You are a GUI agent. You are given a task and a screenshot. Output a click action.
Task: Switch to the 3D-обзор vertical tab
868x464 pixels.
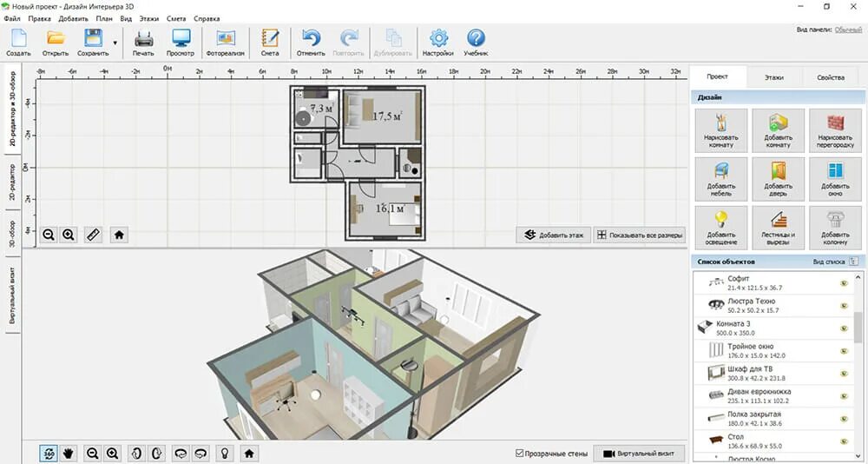point(12,233)
